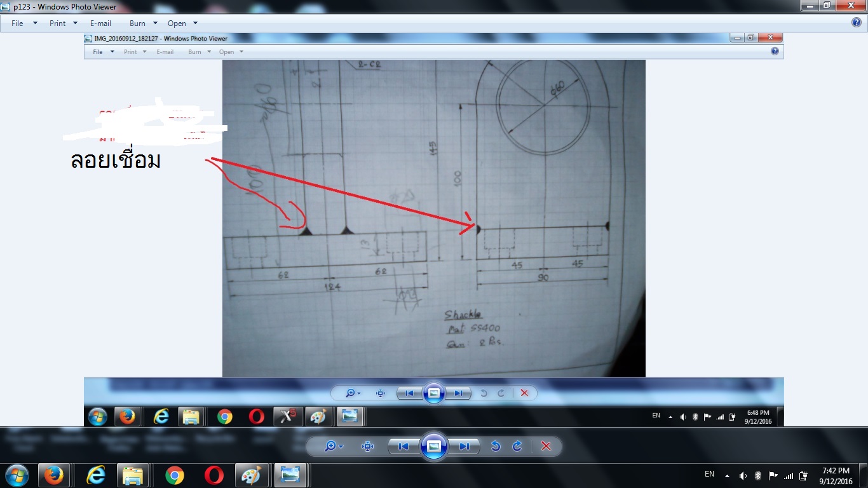Click the delete X in the pictured inner viewer controls
868x488 pixels.
(524, 393)
